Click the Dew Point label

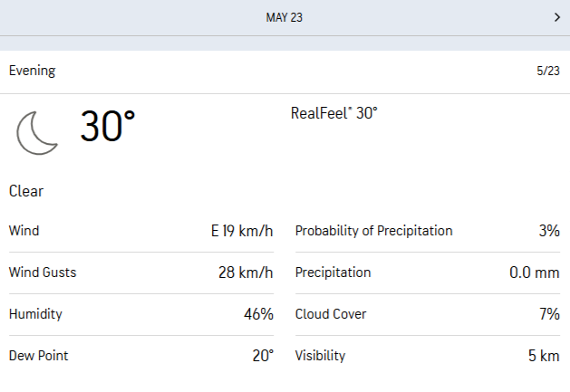[38, 356]
